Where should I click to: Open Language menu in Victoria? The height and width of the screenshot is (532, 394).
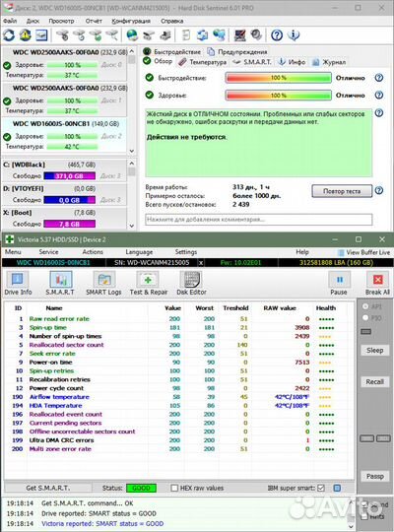(139, 252)
